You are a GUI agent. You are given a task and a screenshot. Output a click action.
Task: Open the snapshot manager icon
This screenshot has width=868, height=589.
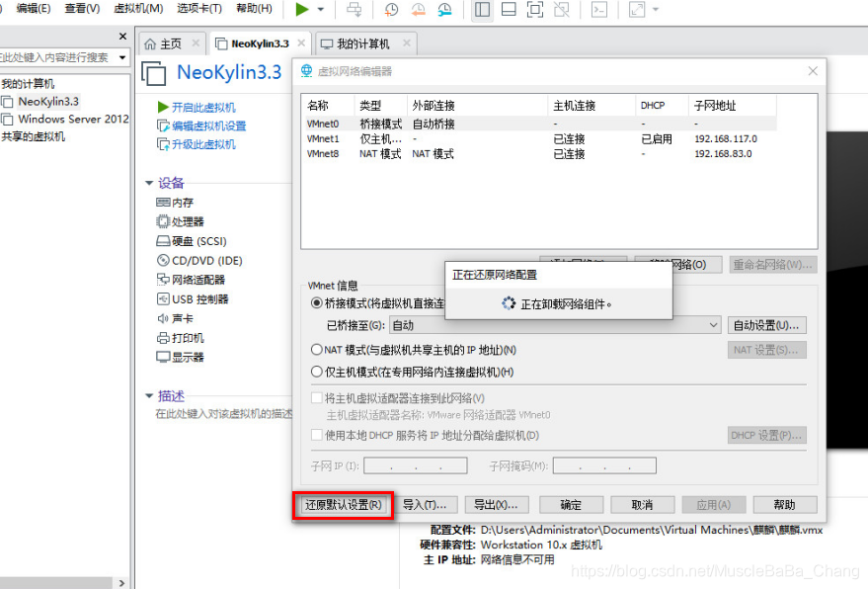tap(444, 10)
